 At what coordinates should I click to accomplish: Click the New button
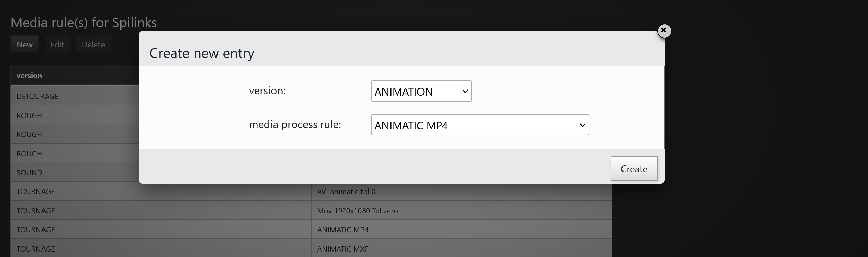coord(25,44)
